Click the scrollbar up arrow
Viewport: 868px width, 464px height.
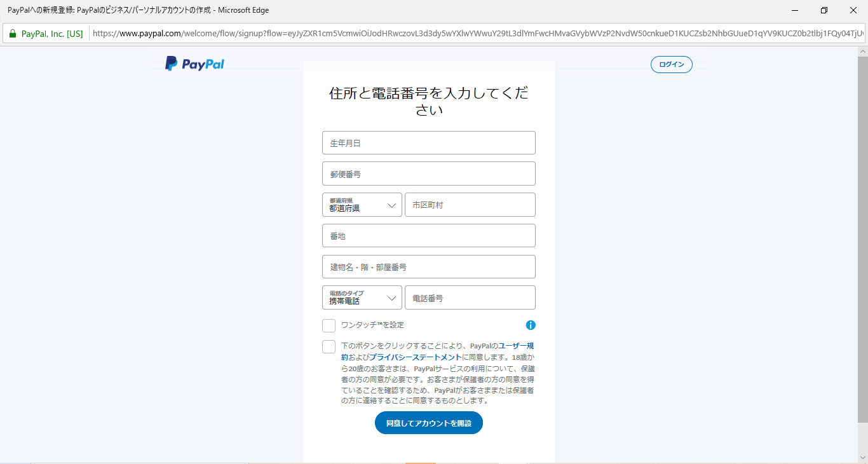(x=862, y=51)
